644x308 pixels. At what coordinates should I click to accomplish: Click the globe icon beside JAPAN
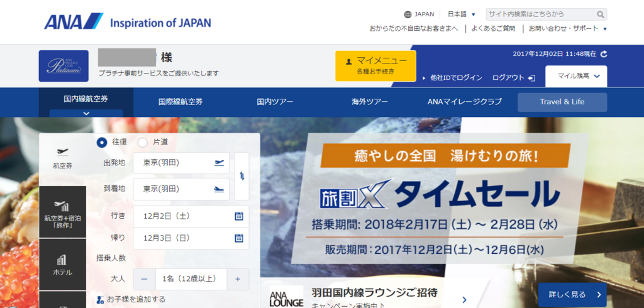[x=408, y=14]
